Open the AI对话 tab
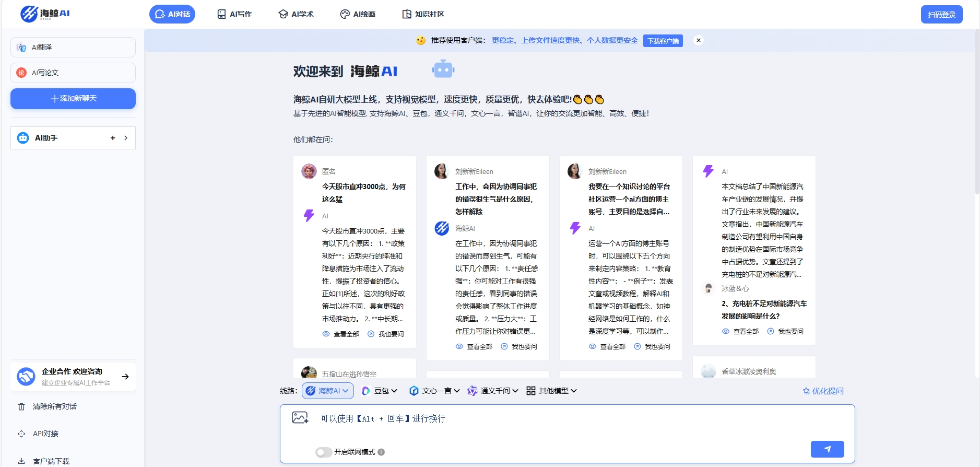This screenshot has height=467, width=980. coord(172,14)
